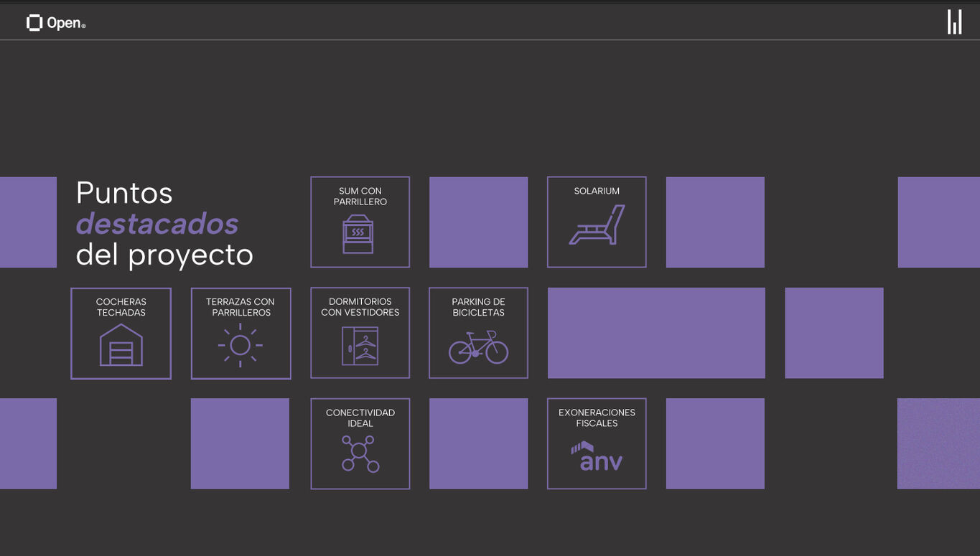
Task: Click the purple word 'destacados' in heading
Action: [157, 224]
